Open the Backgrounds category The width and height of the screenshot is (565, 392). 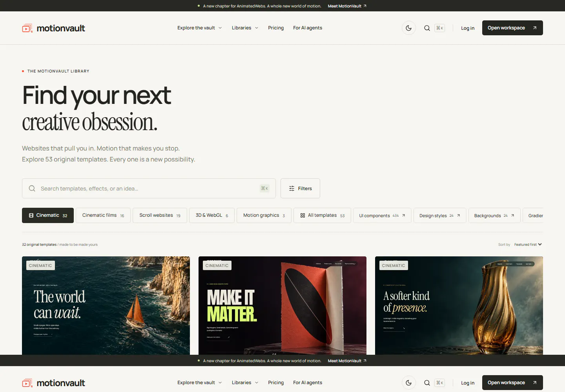494,215
